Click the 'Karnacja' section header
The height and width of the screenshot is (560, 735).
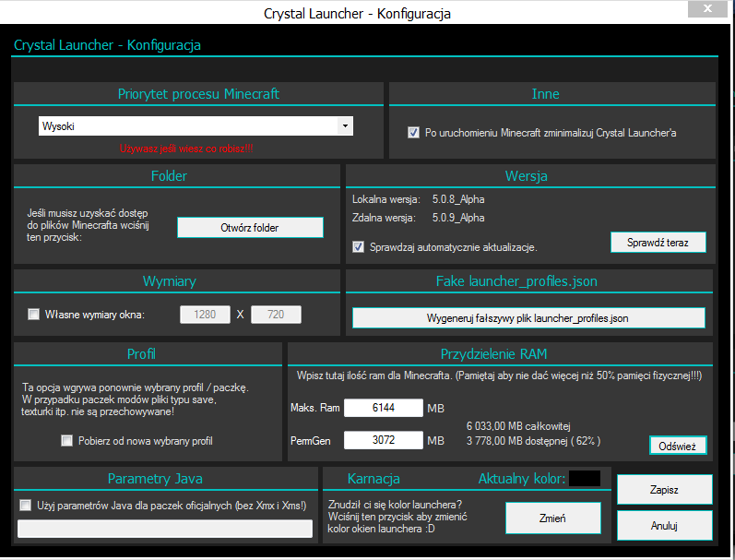(373, 479)
